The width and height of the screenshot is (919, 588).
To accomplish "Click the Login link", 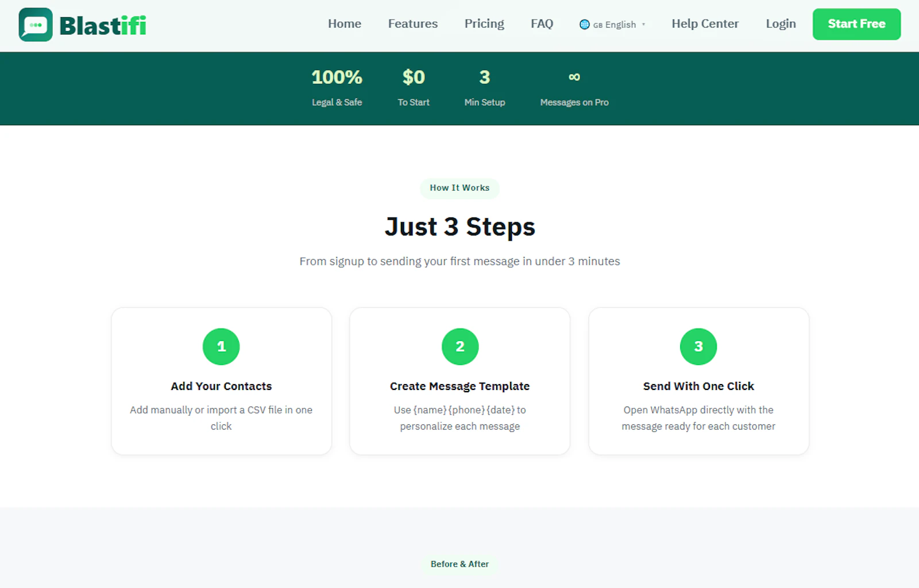I will point(781,24).
